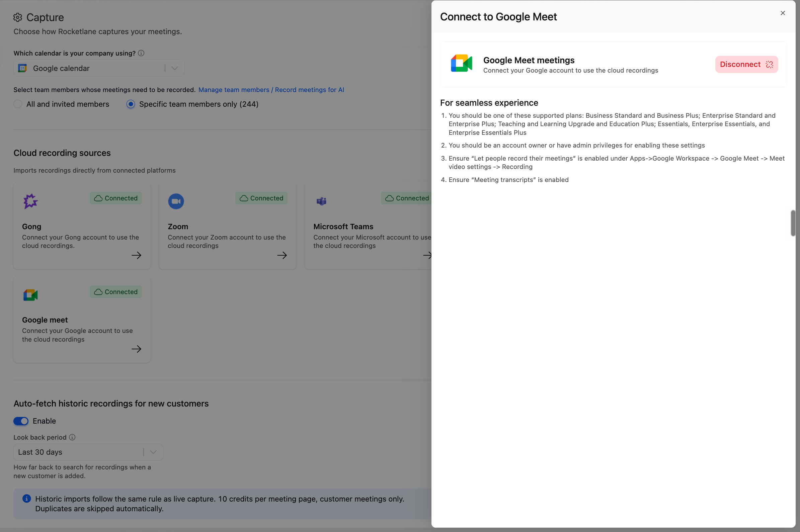Open Google meet card arrow
The width and height of the screenshot is (800, 532).
(x=137, y=349)
